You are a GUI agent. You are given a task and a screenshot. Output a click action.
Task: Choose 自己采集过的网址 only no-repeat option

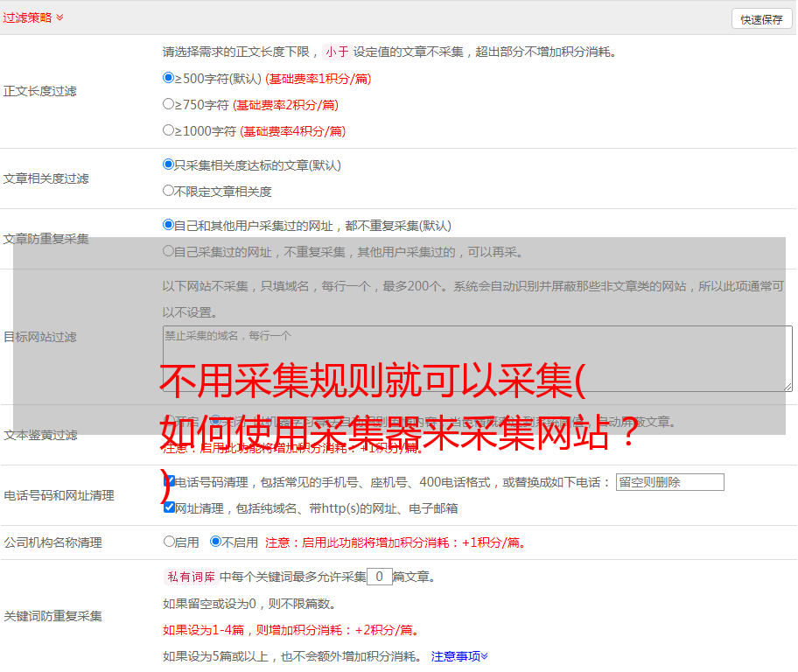click(169, 251)
